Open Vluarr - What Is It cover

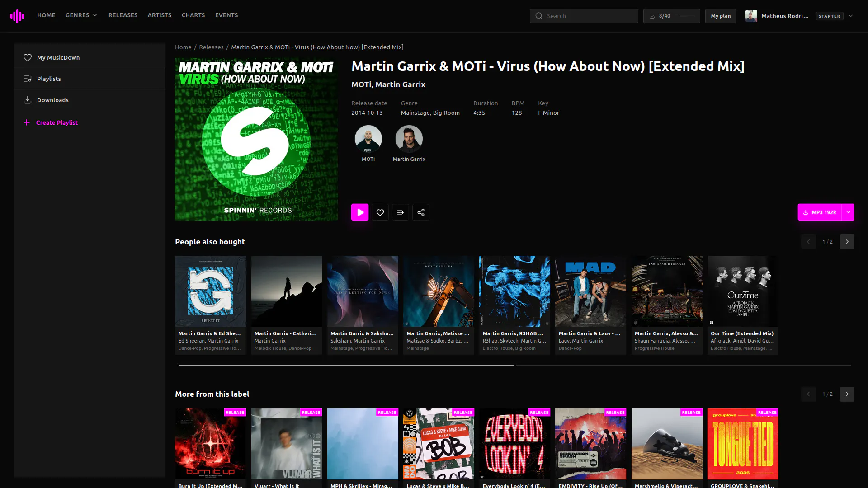point(287,444)
